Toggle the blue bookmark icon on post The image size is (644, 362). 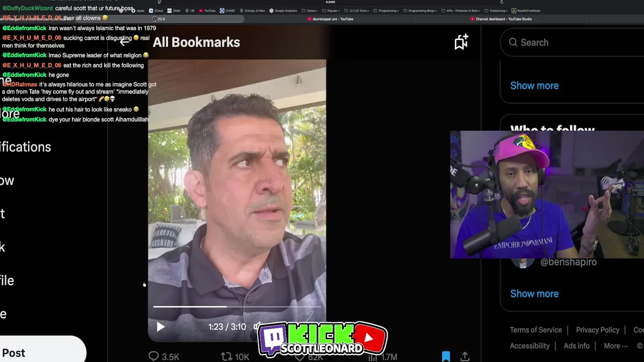point(446,356)
